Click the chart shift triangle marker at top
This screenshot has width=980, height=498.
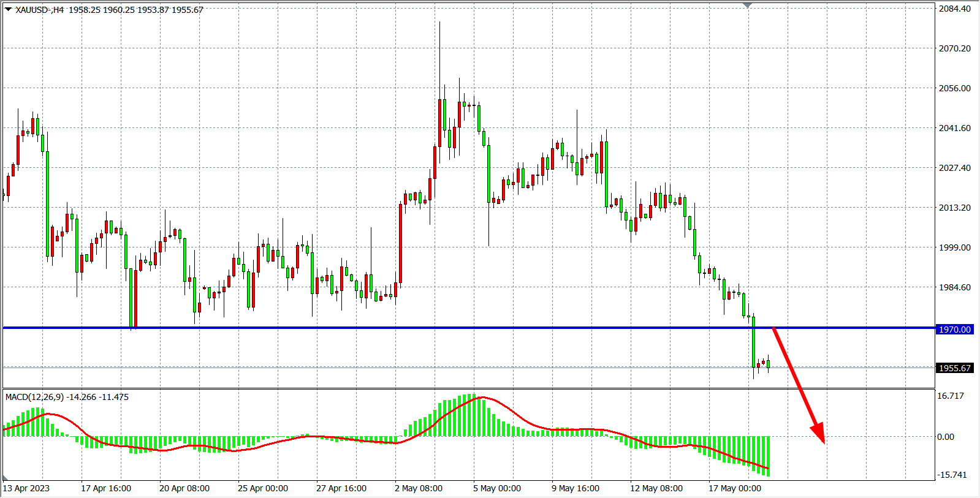(747, 6)
